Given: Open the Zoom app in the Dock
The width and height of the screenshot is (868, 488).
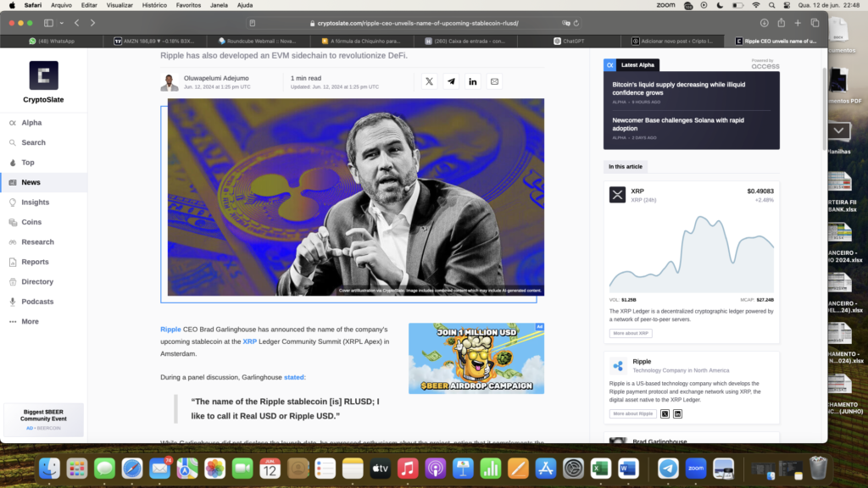Looking at the screenshot, I should pyautogui.click(x=696, y=469).
